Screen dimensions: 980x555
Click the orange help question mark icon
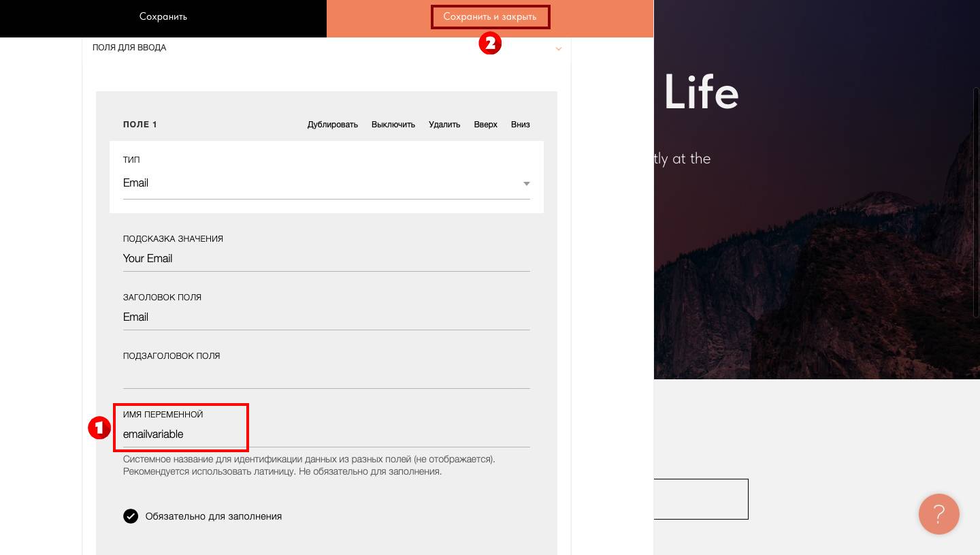[938, 513]
